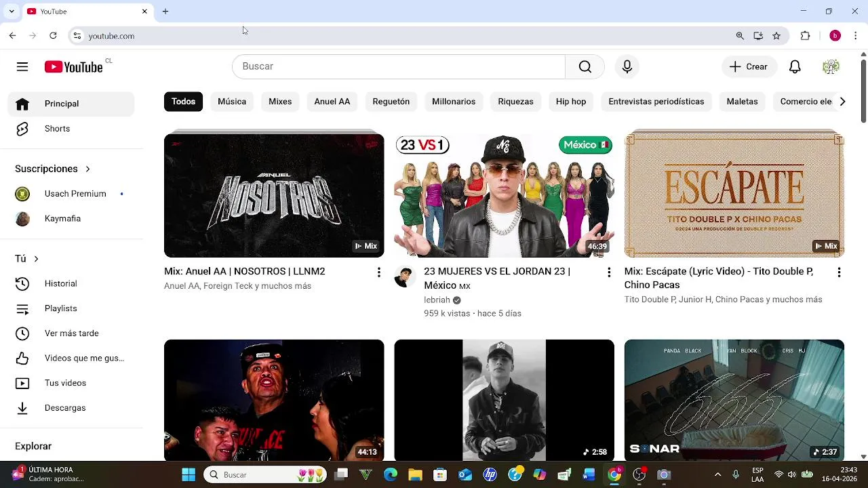Select the Riquezas filter chip
Image resolution: width=868 pixels, height=488 pixels.
(515, 102)
